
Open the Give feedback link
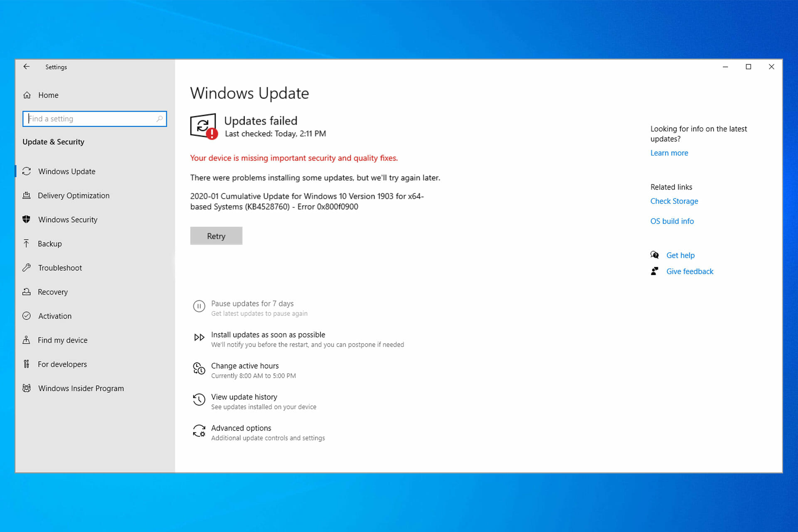pos(690,271)
